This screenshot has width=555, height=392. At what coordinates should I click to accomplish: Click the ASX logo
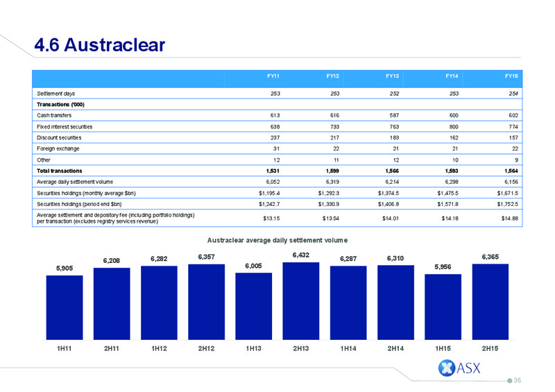tap(459, 368)
